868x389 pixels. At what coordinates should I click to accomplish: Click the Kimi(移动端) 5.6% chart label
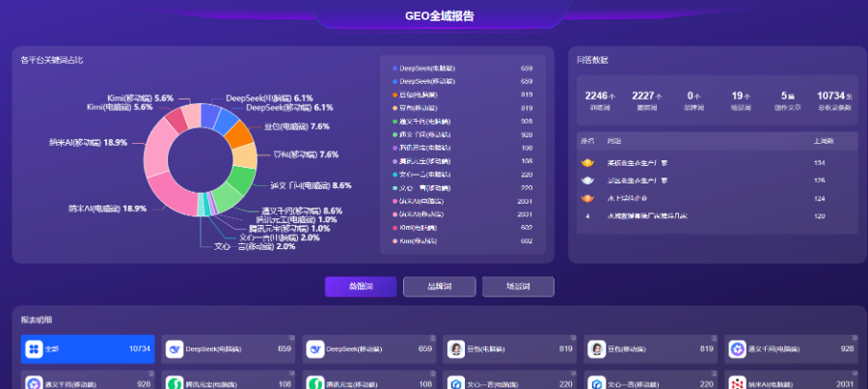pyautogui.click(x=140, y=98)
